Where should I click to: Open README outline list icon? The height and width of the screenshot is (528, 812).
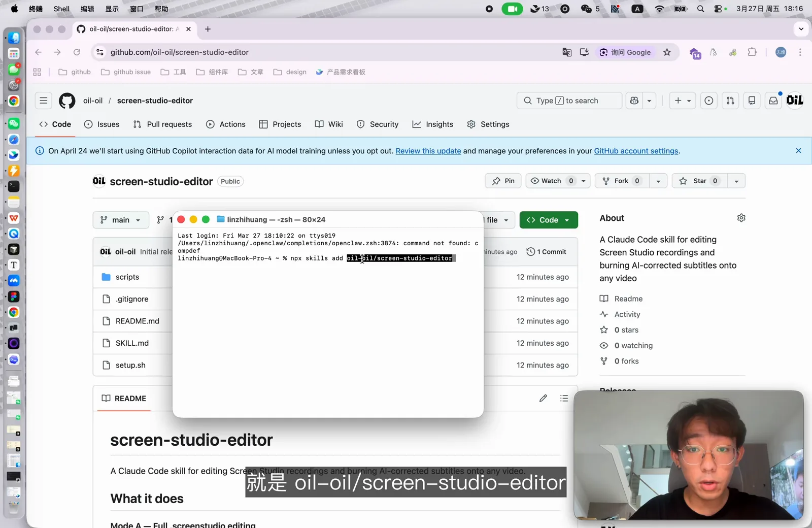click(x=564, y=399)
